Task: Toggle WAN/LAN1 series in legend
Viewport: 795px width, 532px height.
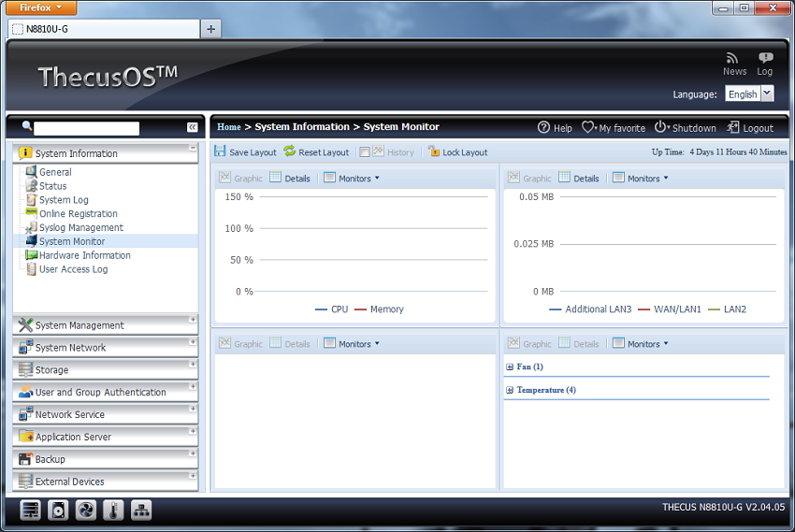Action: click(670, 309)
